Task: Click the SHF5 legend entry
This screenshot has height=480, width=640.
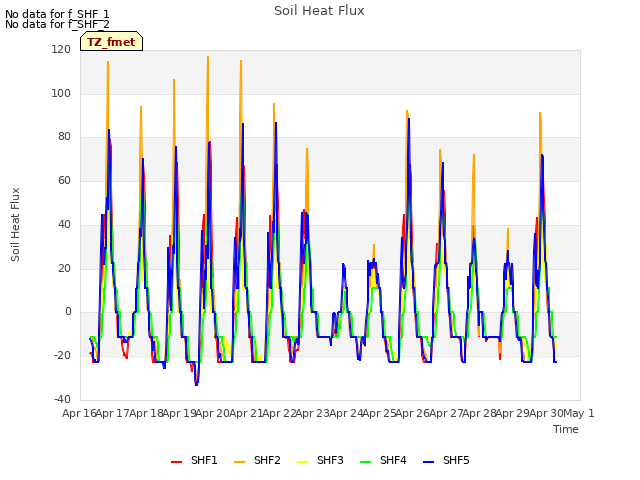Action: 446,460
